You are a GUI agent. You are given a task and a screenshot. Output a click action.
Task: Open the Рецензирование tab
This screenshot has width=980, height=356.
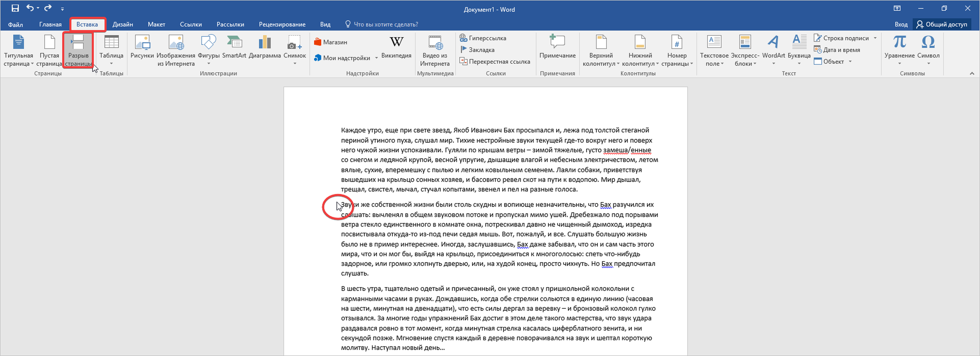282,24
